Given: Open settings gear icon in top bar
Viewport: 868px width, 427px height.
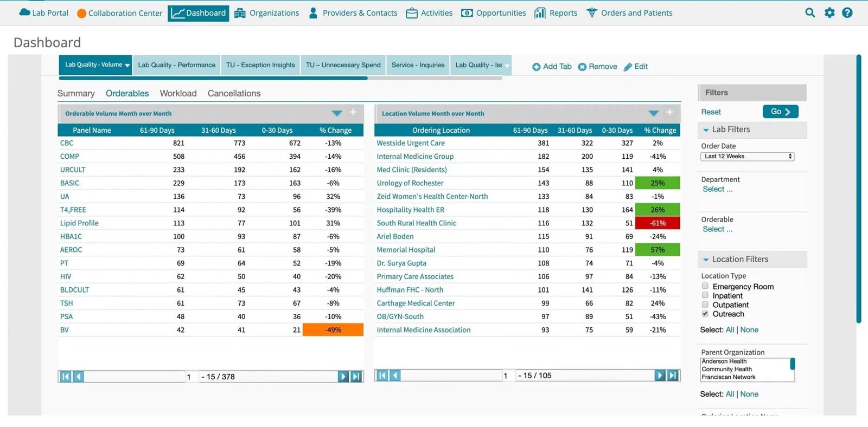Looking at the screenshot, I should (829, 12).
